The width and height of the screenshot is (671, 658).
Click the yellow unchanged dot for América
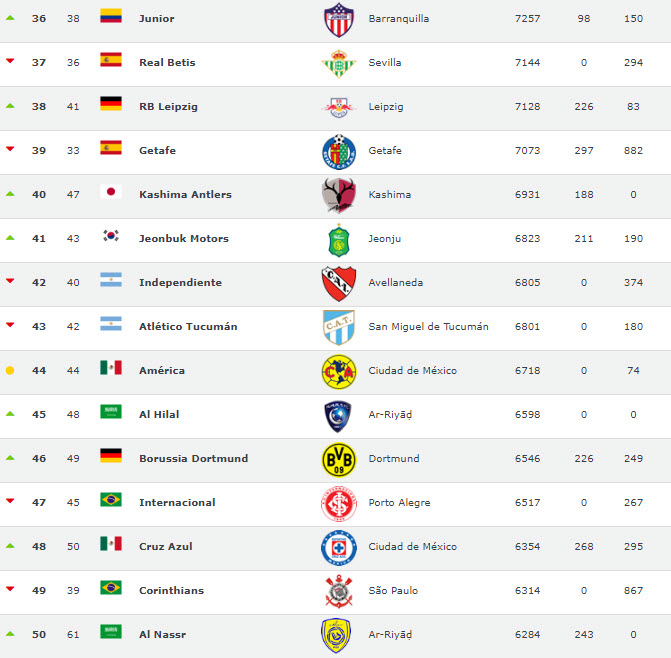[10, 371]
